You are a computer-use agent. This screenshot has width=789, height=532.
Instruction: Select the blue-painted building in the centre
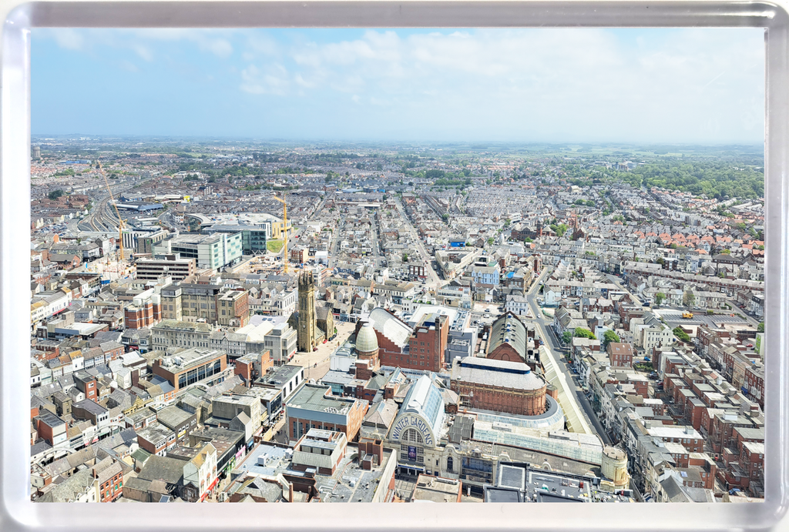(x=485, y=275)
